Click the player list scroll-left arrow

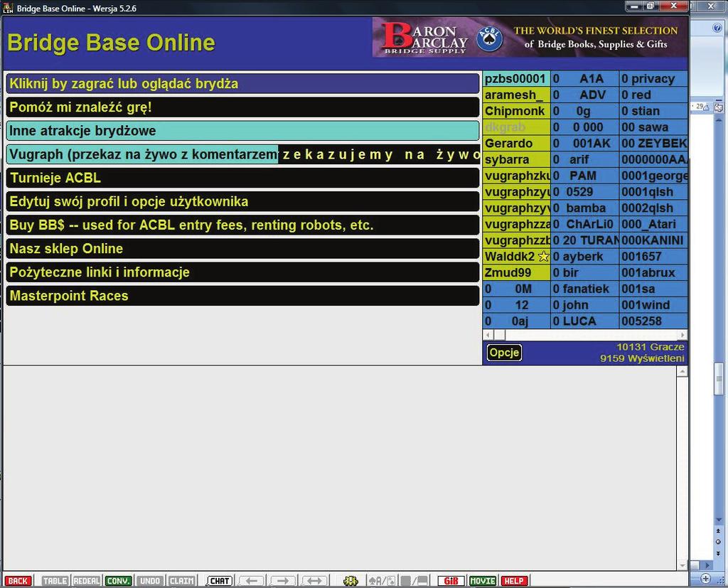(x=488, y=335)
